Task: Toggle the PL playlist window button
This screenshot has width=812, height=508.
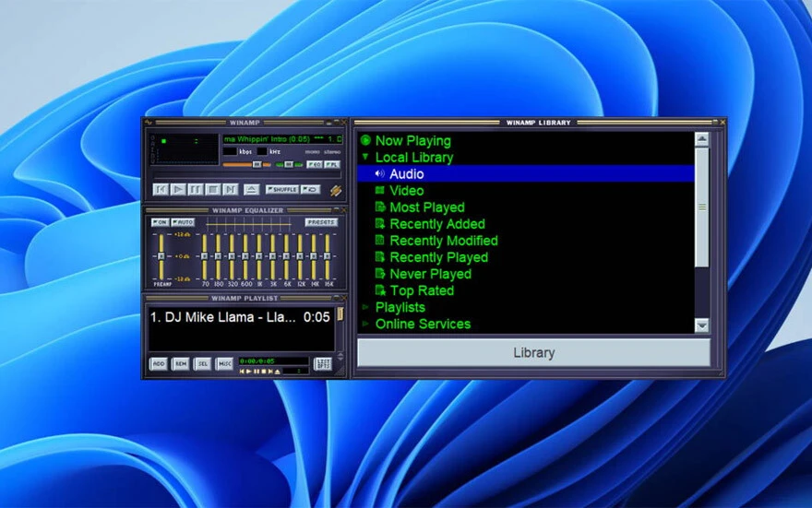Action: point(332,164)
